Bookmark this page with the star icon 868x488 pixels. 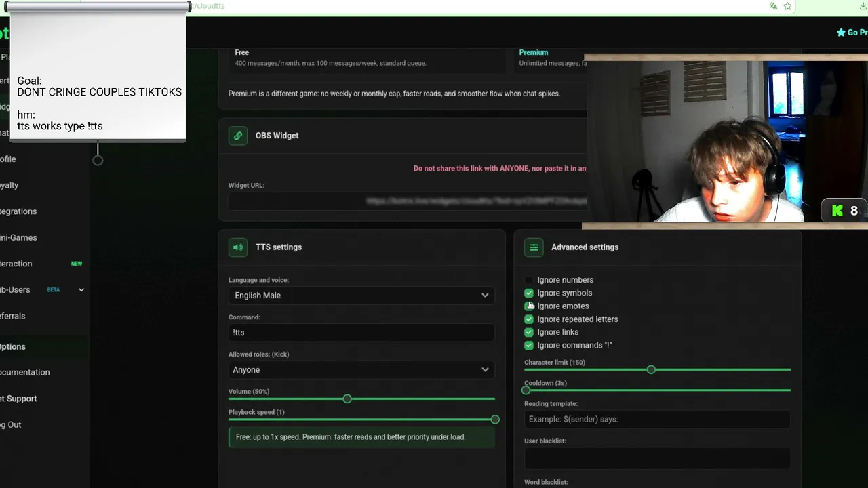coord(787,6)
